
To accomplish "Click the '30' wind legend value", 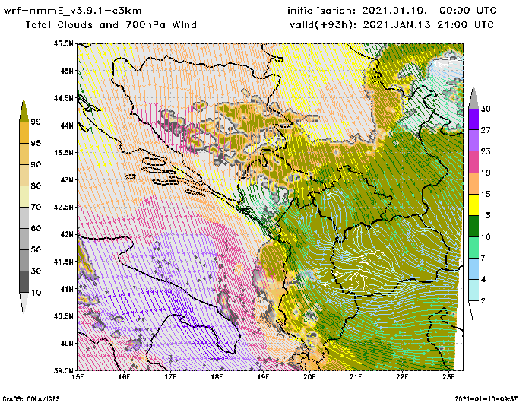I will coord(486,109).
